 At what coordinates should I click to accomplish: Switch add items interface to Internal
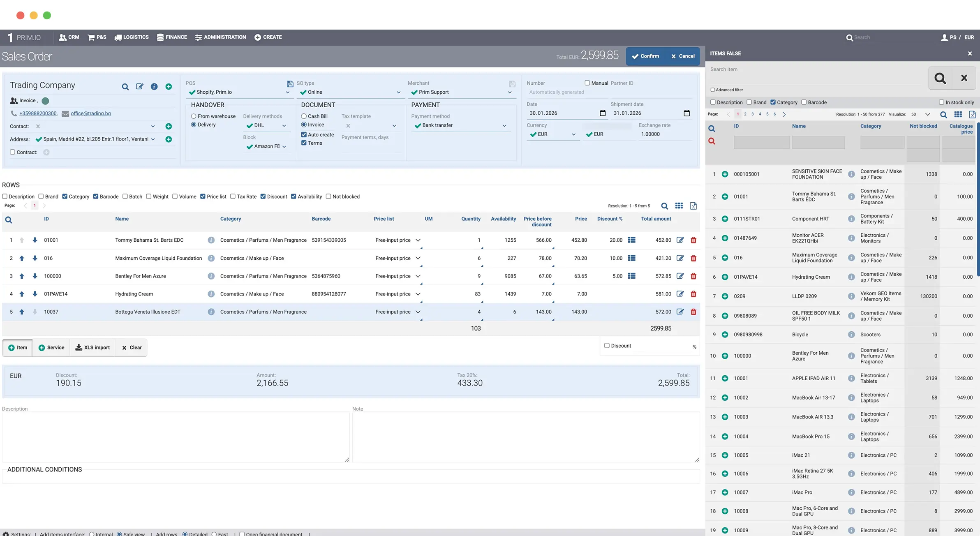(92, 534)
